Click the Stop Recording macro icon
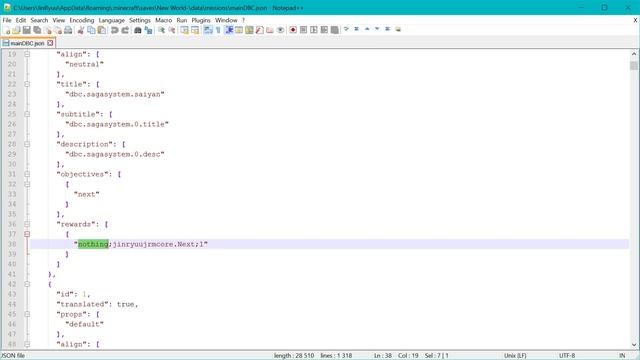 (303, 30)
